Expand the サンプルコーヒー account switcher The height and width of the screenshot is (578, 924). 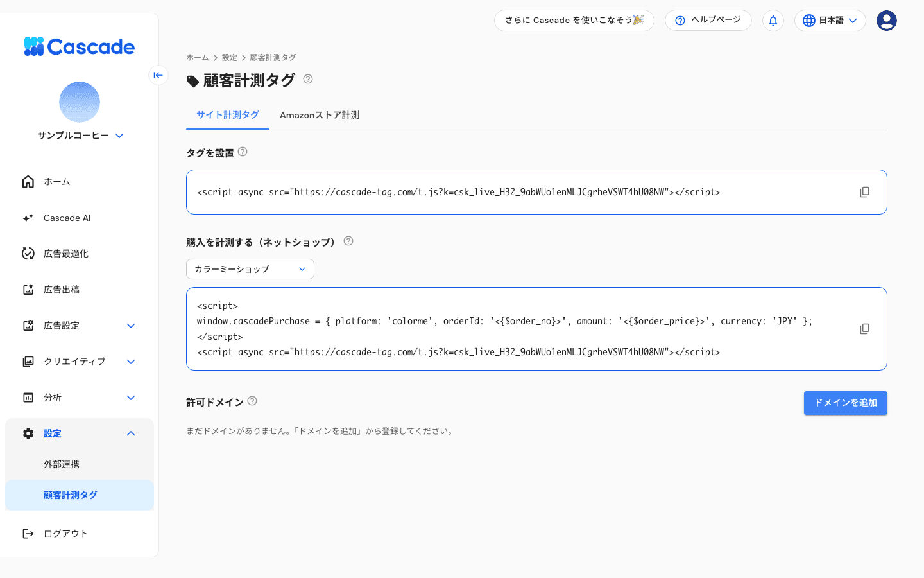119,136
